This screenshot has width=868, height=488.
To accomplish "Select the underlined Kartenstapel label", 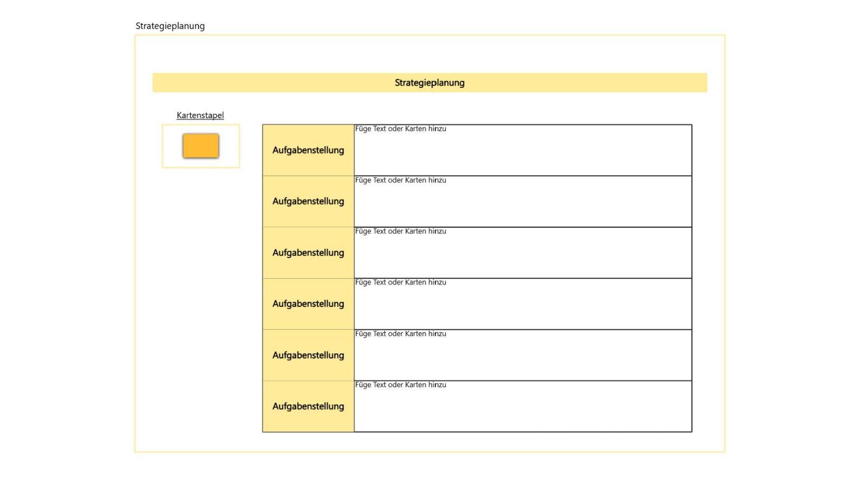I will pos(200,115).
